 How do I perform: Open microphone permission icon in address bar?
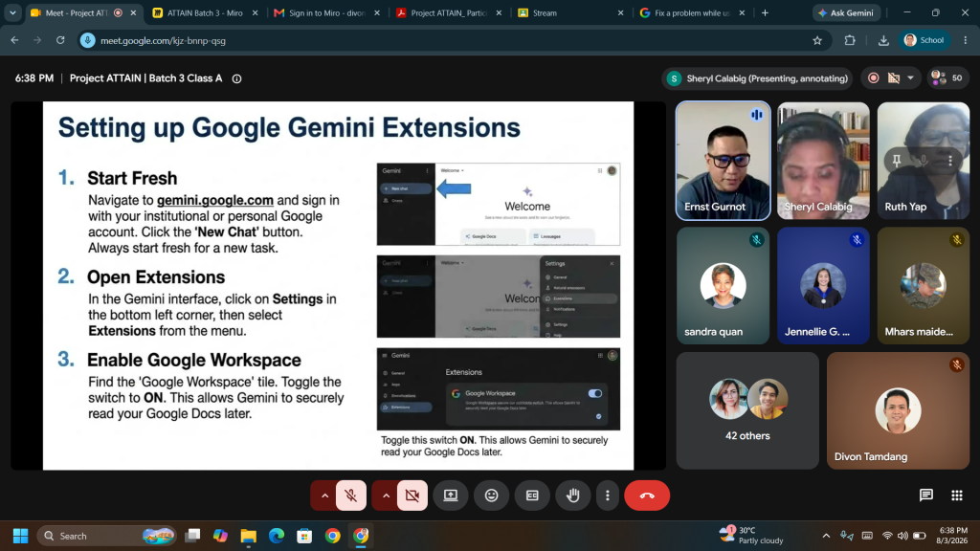(87, 40)
